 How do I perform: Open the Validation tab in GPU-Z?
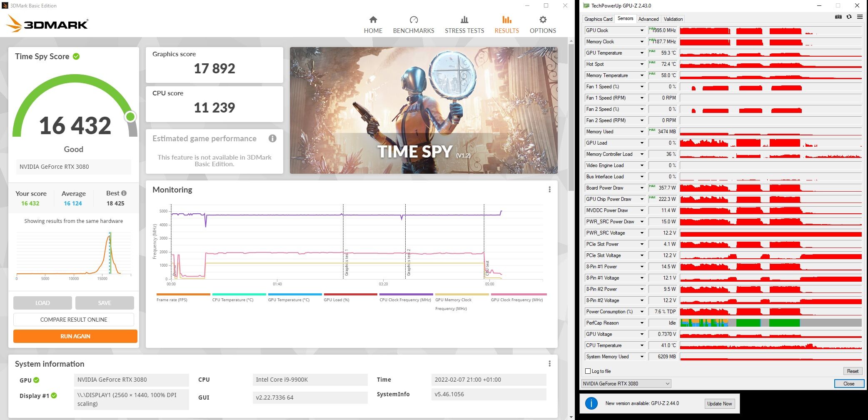pyautogui.click(x=673, y=19)
